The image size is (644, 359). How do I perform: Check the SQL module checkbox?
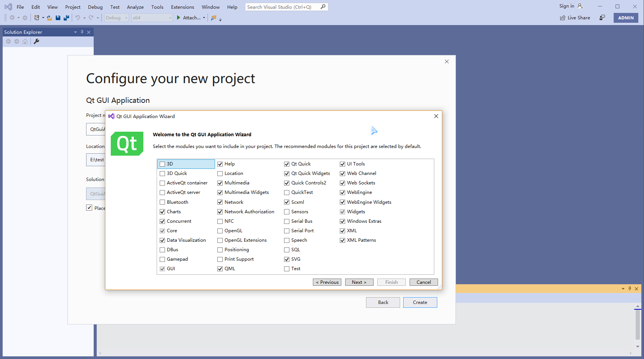click(x=287, y=250)
